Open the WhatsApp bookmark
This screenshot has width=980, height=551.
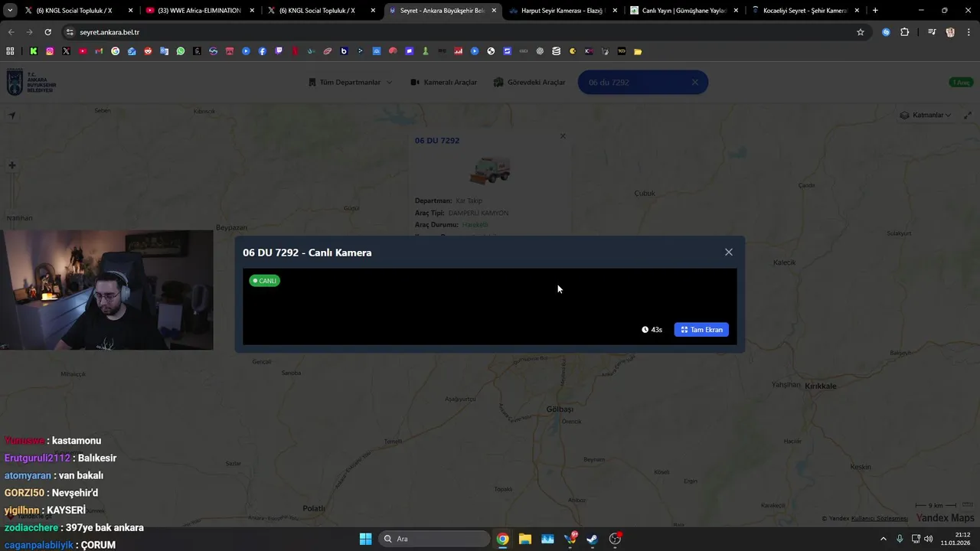coord(181,51)
